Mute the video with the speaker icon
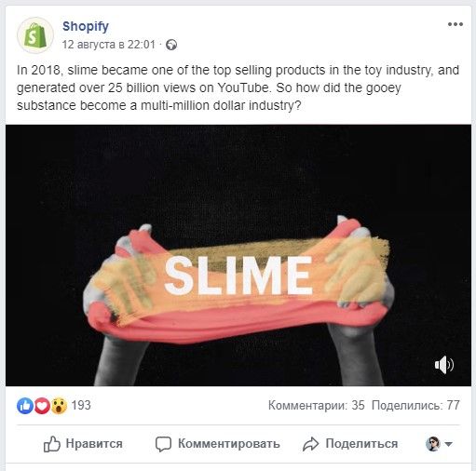 tap(444, 365)
